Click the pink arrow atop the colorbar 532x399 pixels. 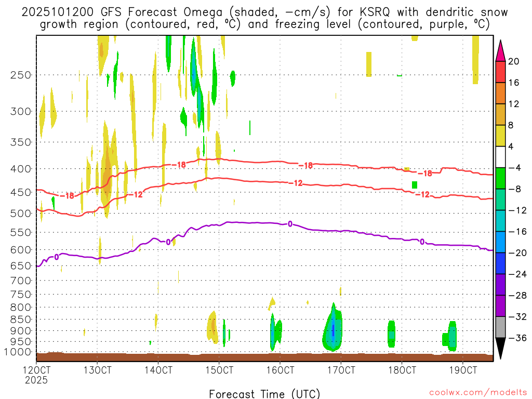click(500, 51)
